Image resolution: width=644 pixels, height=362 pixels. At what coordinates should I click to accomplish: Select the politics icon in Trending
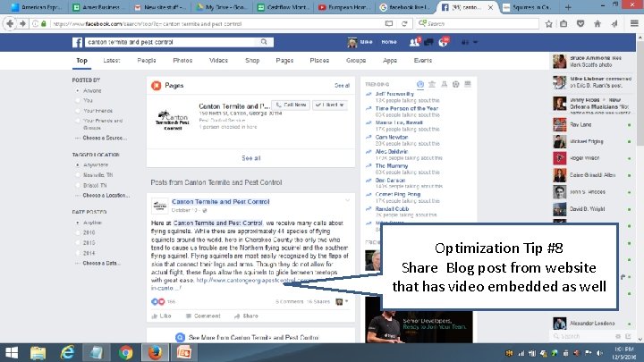coord(432,85)
